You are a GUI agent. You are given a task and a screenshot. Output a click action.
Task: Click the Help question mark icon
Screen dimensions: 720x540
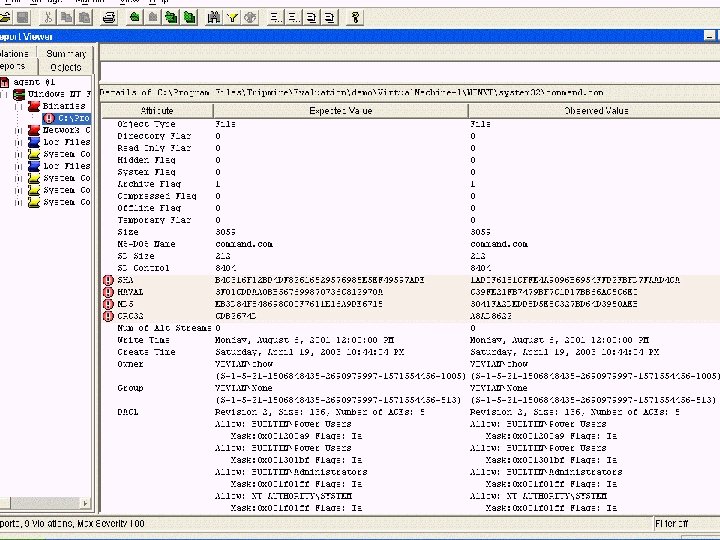[355, 18]
